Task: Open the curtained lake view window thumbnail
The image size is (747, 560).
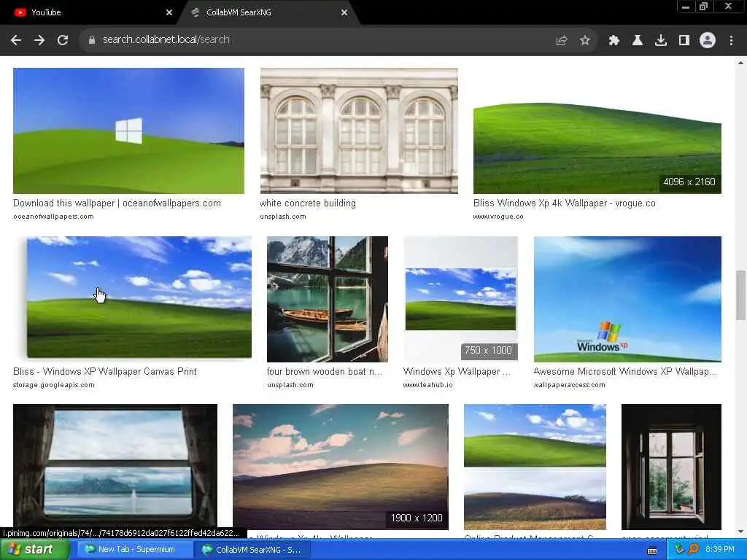Action: click(115, 467)
